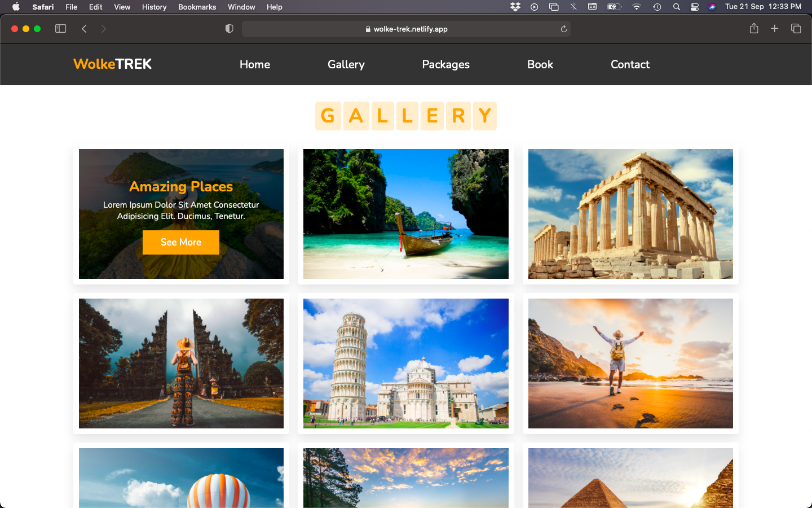Open the Share menu in Safari
The height and width of the screenshot is (508, 812).
pyautogui.click(x=754, y=28)
